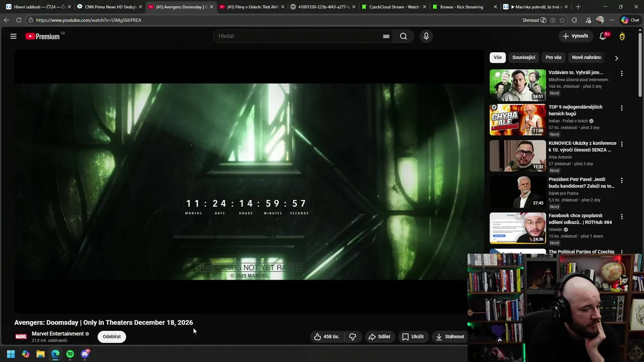Image resolution: width=644 pixels, height=362 pixels.
Task: Select the Pro vás filter chip
Action: tap(553, 57)
